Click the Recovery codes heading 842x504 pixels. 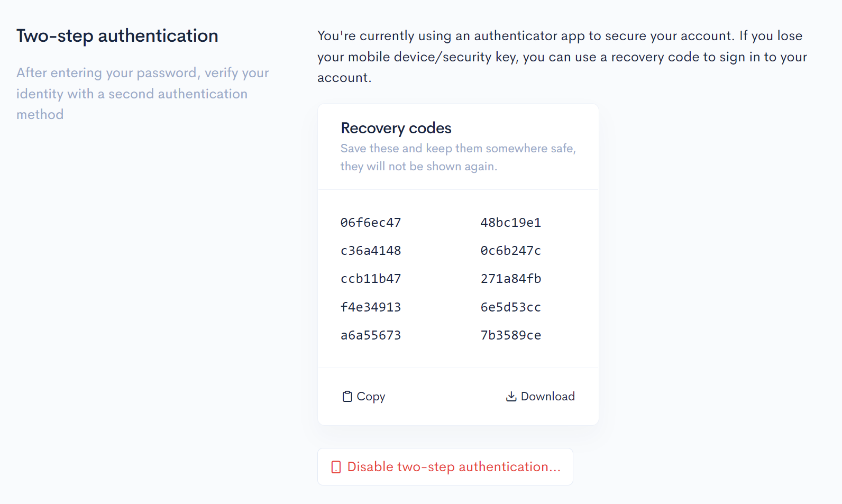click(396, 128)
